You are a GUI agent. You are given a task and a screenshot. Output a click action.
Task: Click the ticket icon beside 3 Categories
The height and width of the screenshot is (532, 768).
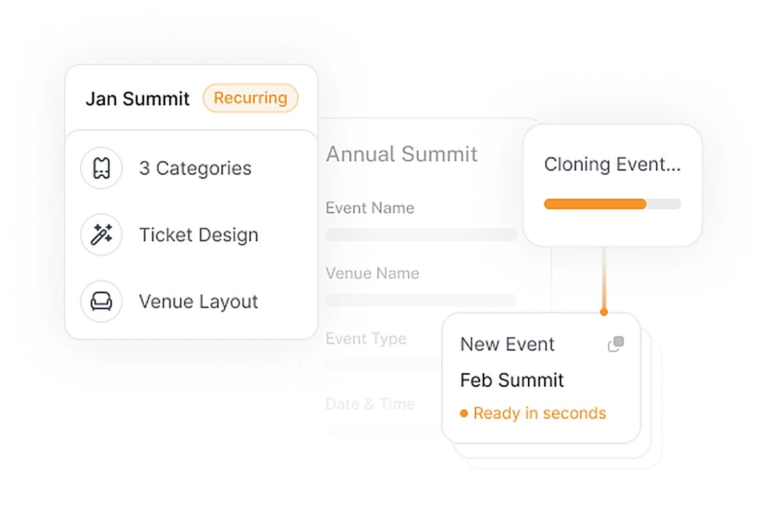(101, 168)
